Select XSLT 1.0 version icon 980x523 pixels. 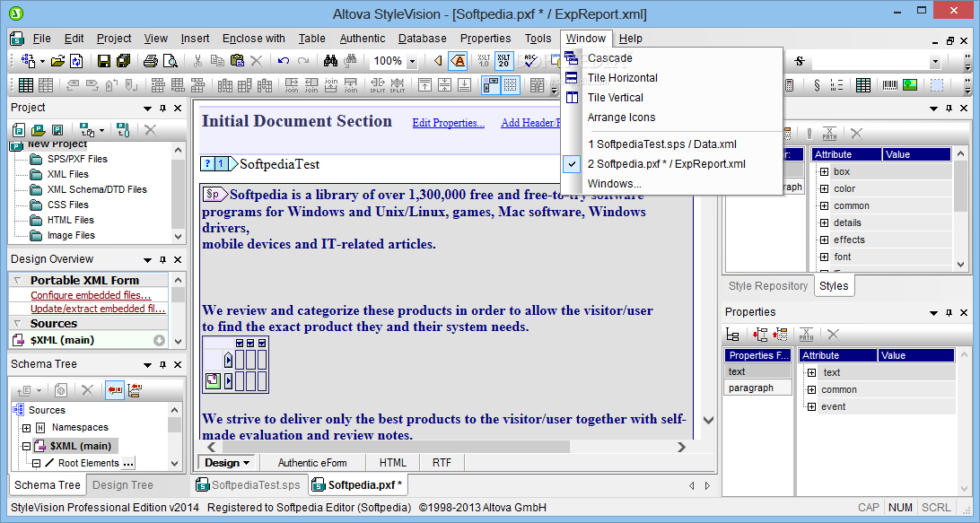click(484, 61)
